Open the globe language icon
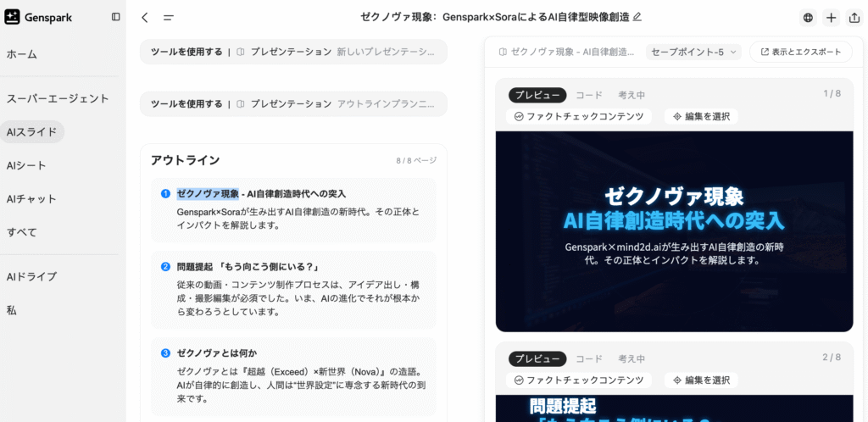 (x=808, y=18)
